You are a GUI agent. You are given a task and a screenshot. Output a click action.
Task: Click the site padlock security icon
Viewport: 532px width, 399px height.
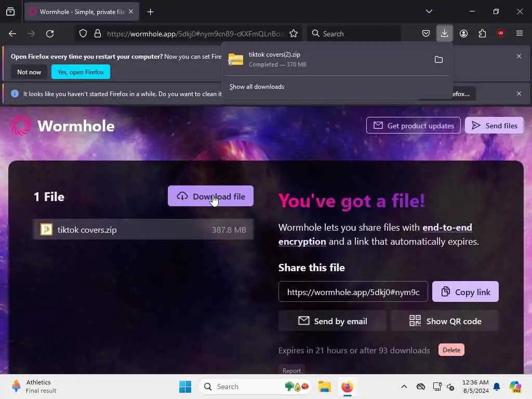[98, 34]
